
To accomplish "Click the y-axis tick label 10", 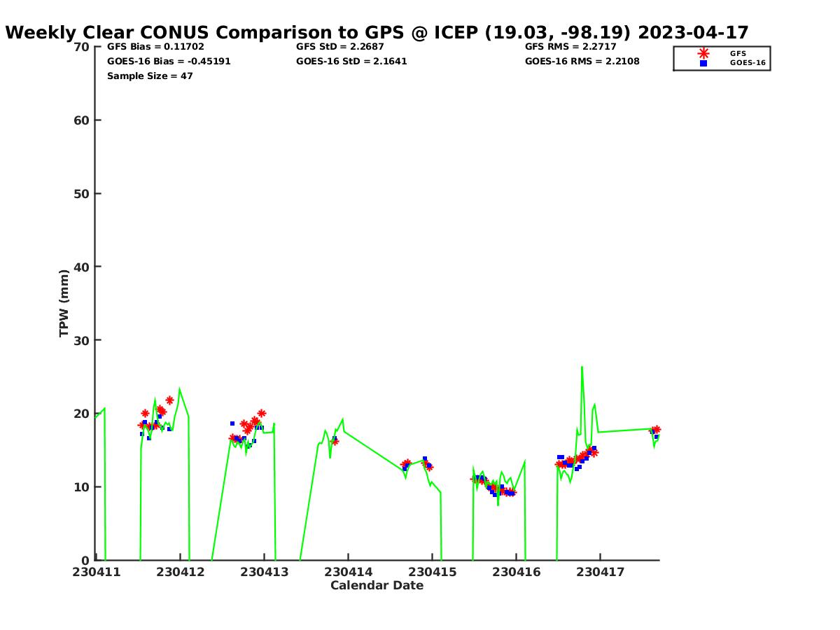I will pos(82,487).
